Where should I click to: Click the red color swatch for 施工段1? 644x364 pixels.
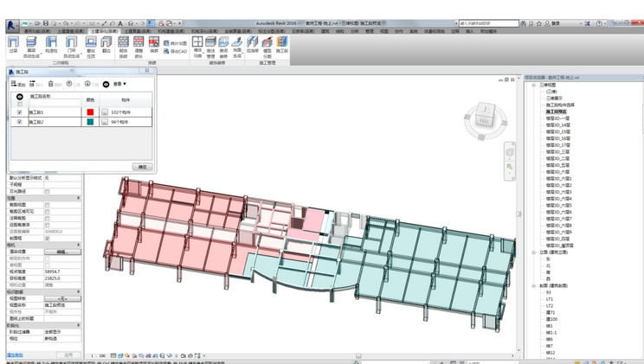pos(90,112)
